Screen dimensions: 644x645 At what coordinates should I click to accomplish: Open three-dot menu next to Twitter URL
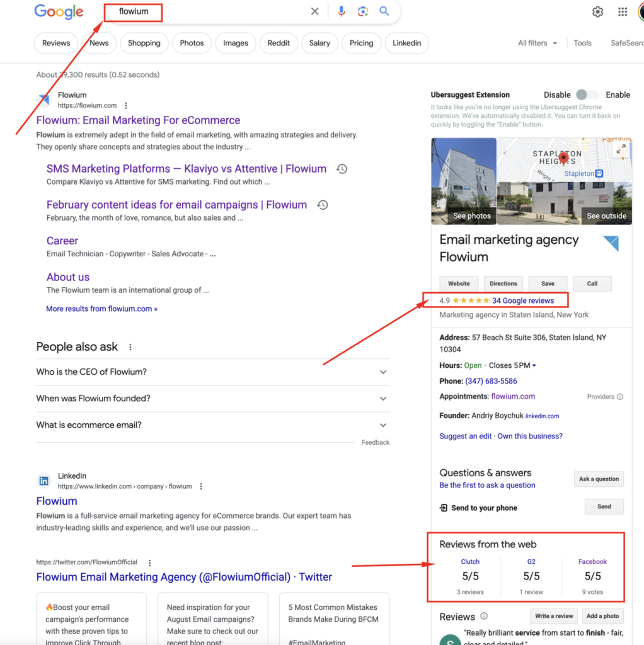[150, 562]
